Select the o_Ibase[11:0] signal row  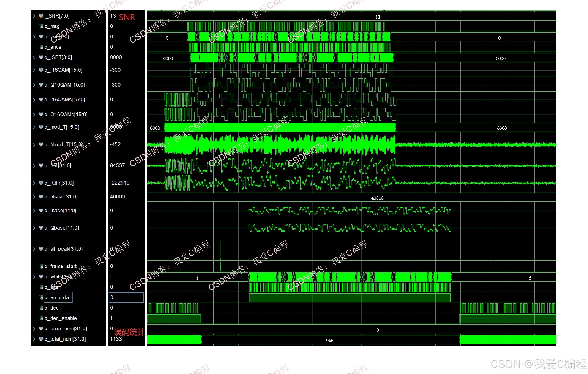(x=60, y=211)
